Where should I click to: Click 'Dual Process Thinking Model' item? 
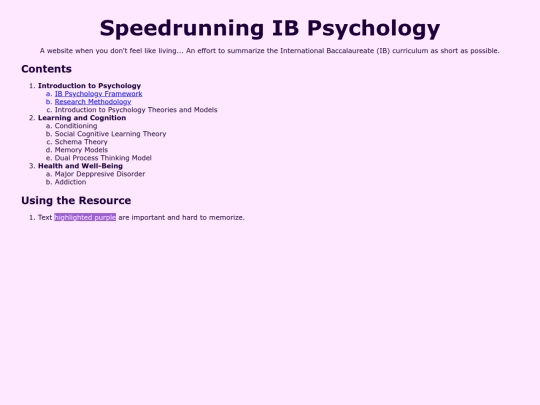click(x=103, y=158)
